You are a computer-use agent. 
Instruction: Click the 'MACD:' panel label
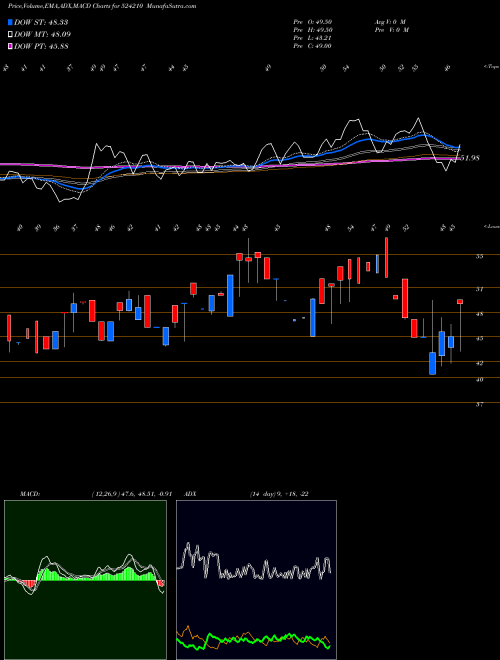(x=30, y=494)
